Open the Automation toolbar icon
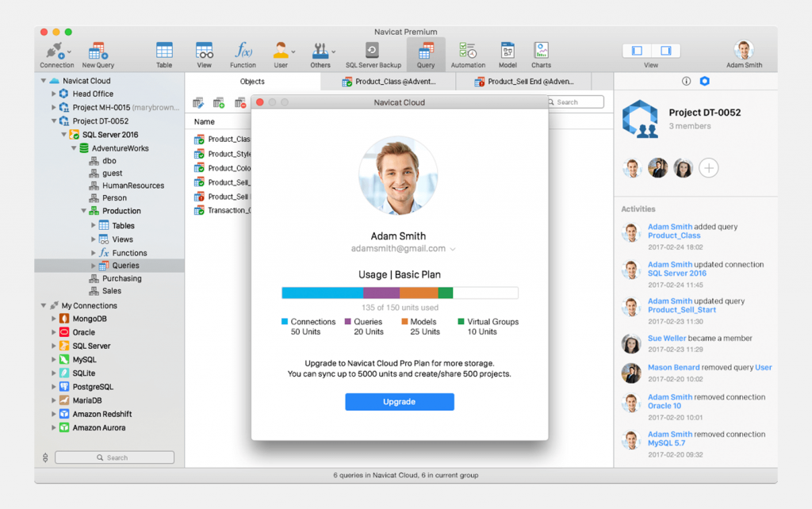This screenshot has height=509, width=812. coord(468,51)
